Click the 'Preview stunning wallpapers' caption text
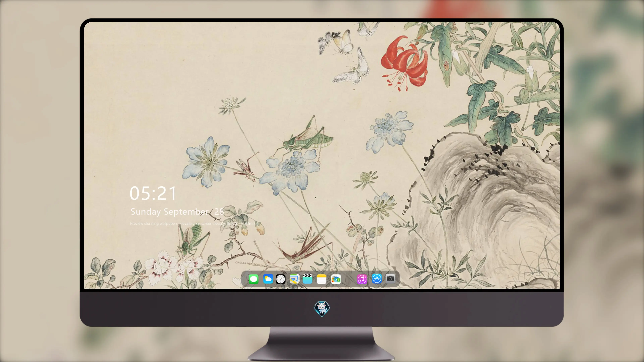 [x=195, y=223]
